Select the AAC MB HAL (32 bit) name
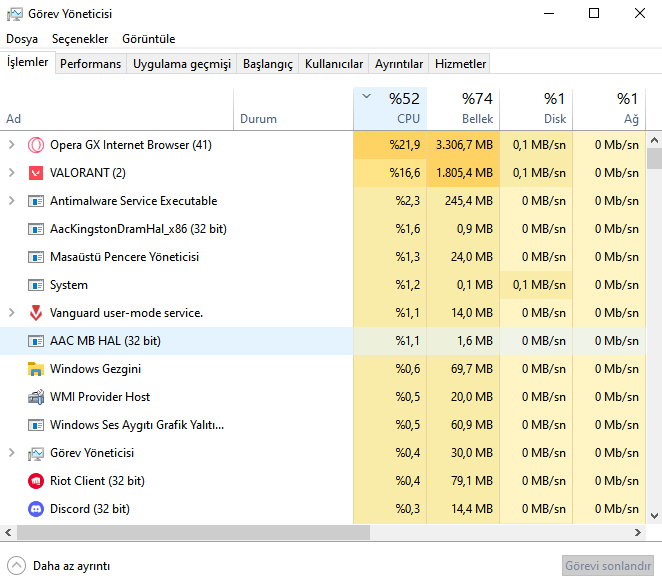 click(x=105, y=341)
